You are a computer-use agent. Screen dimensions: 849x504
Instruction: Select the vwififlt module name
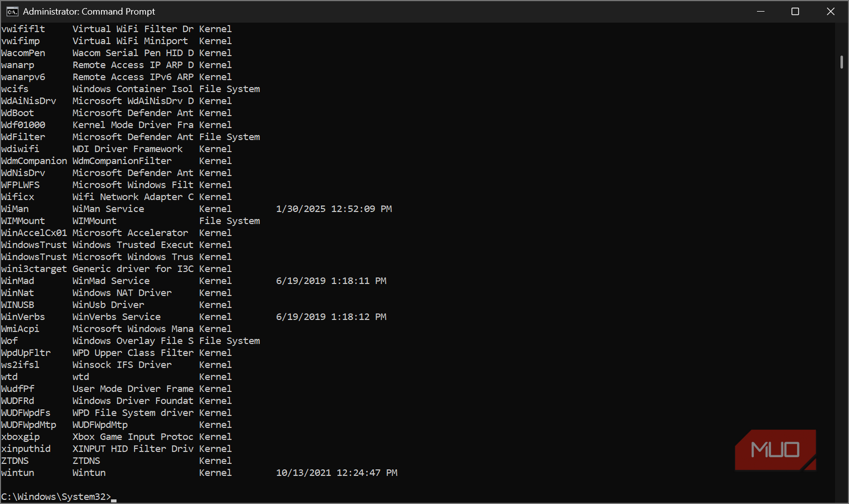[23, 29]
